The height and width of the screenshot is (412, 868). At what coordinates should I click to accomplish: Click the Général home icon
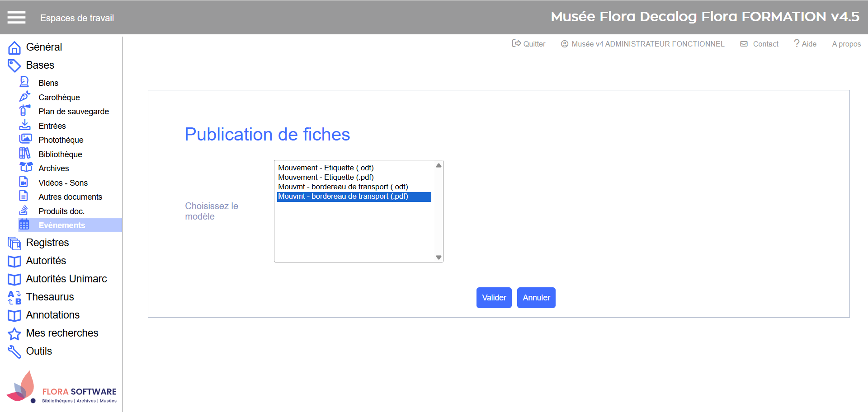(x=14, y=47)
